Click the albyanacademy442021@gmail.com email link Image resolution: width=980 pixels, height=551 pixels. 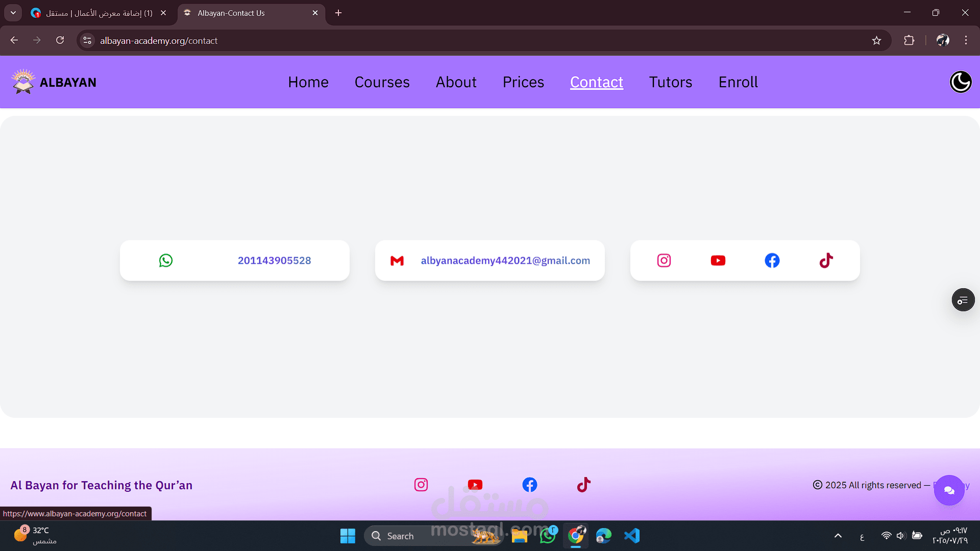[505, 261]
